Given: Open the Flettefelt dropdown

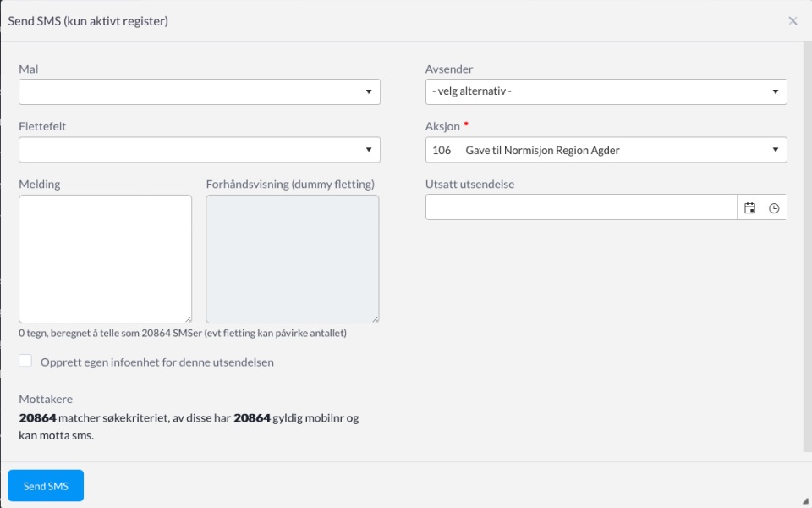Looking at the screenshot, I should click(200, 149).
